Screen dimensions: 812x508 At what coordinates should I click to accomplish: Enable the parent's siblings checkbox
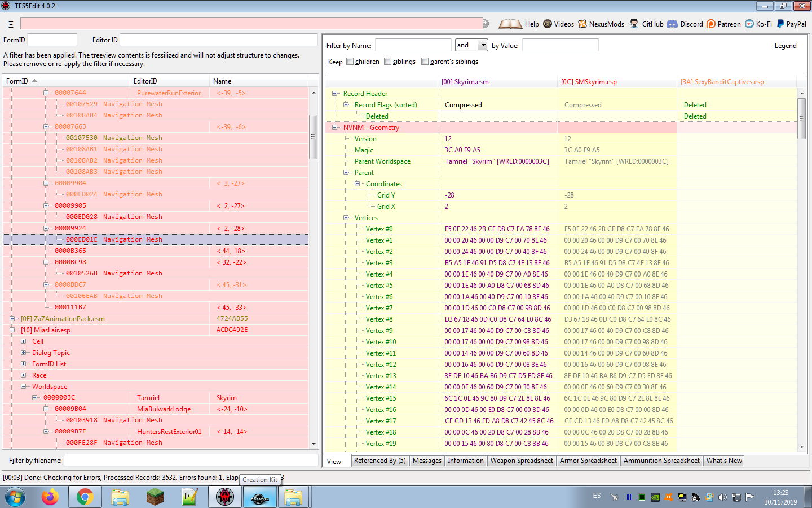[x=425, y=62]
